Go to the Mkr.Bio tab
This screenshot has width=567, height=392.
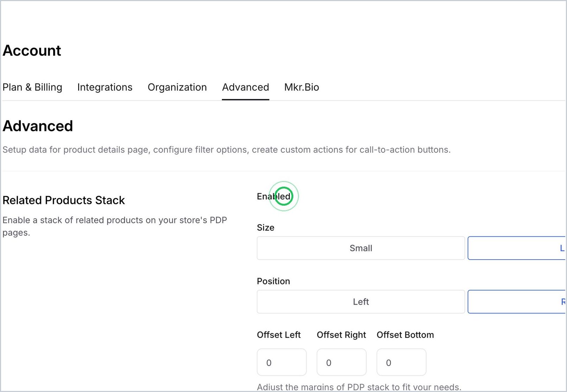[x=301, y=87]
